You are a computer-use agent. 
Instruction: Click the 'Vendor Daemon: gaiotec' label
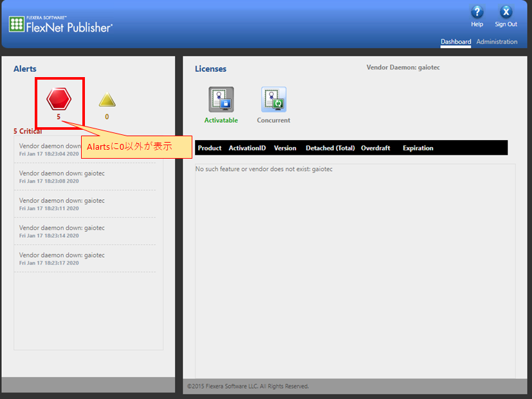(x=403, y=67)
